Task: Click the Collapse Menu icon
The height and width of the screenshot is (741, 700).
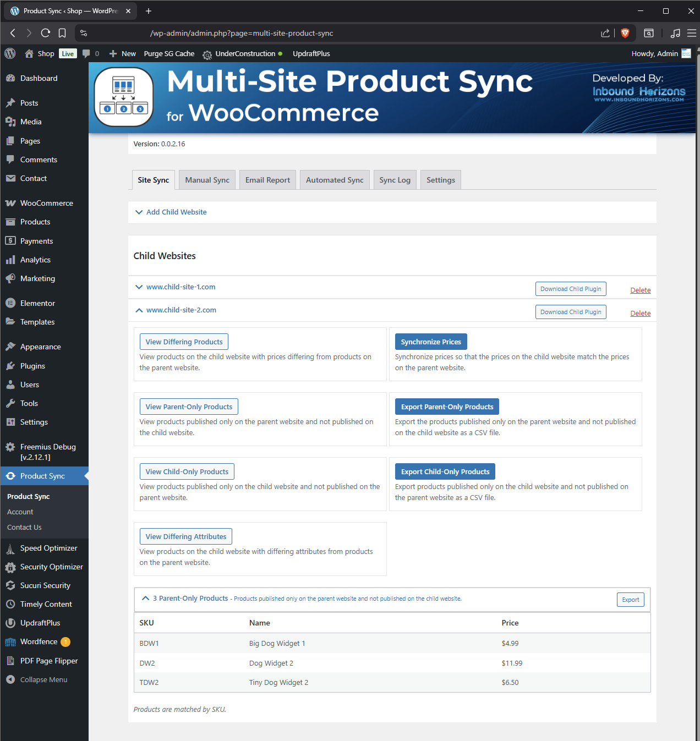Action: tap(10, 679)
